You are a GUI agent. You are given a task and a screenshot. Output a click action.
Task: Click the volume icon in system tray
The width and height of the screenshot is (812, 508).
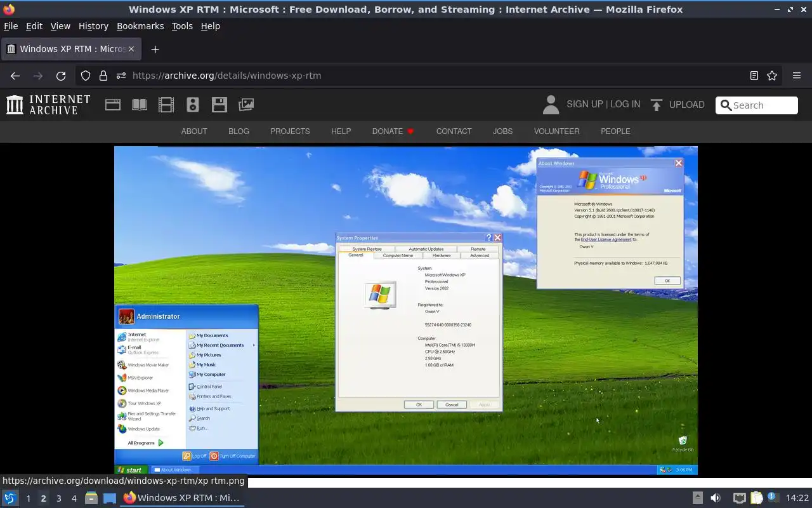[x=716, y=498]
